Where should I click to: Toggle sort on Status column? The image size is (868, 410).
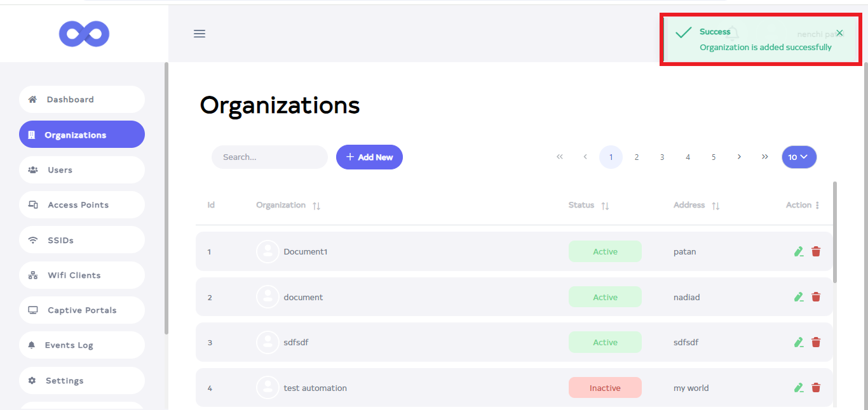pyautogui.click(x=605, y=206)
